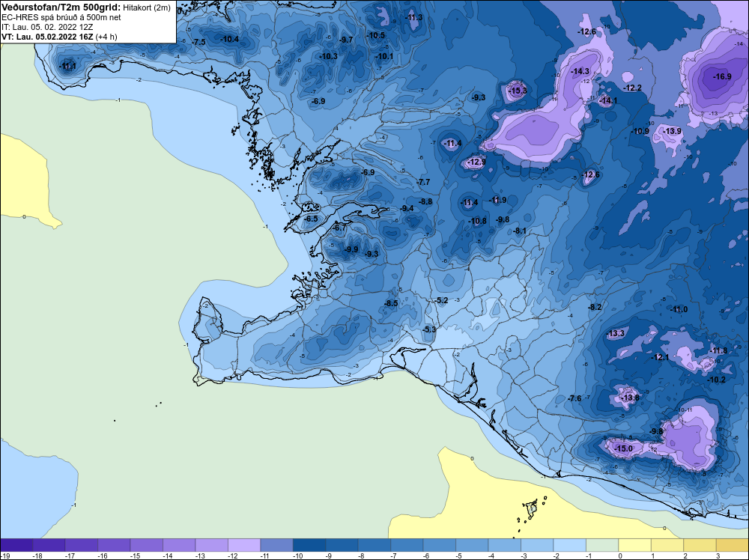Click the -11.0 temperature label
This screenshot has width=749, height=560.
(x=679, y=309)
